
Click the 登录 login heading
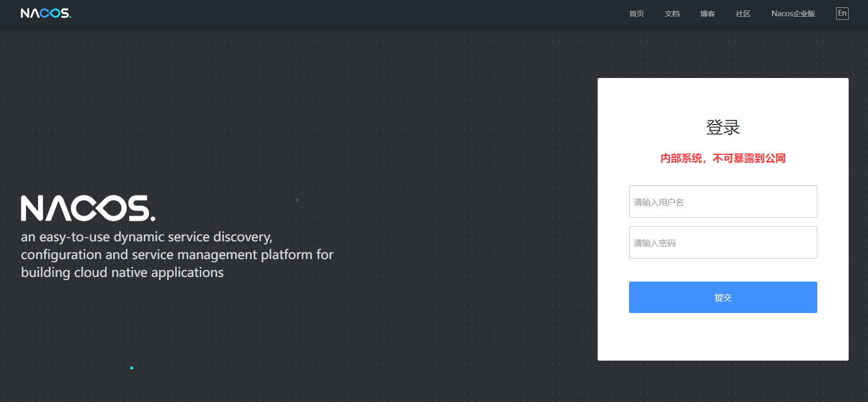tap(723, 127)
